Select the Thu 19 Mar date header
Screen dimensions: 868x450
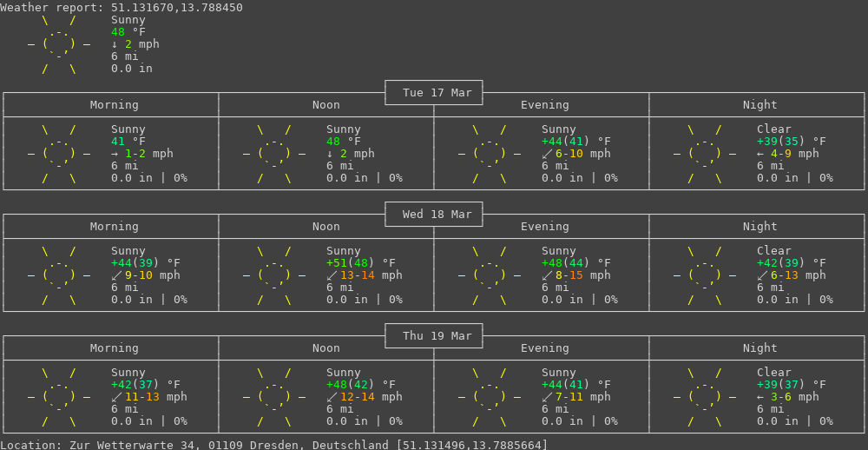(434, 336)
